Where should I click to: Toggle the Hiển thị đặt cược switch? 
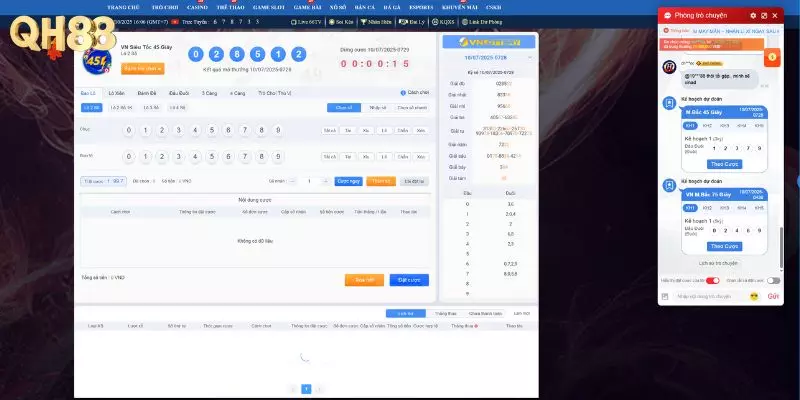tap(713, 281)
